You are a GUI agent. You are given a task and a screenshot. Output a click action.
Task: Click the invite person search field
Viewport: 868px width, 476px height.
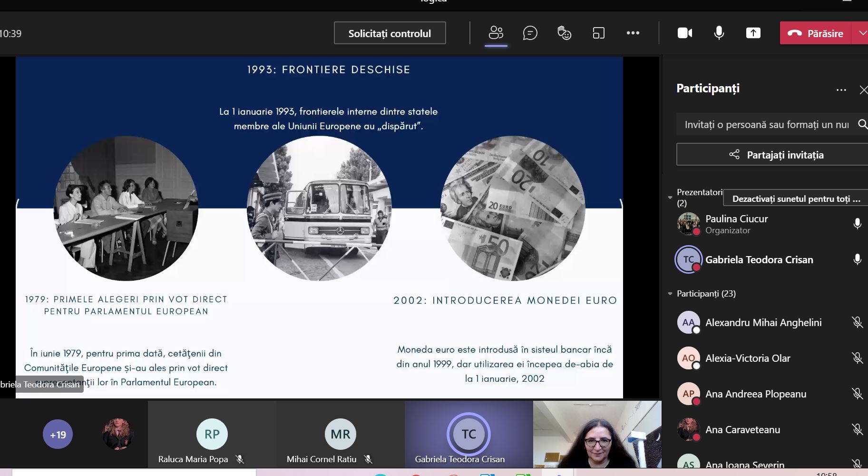tap(766, 125)
